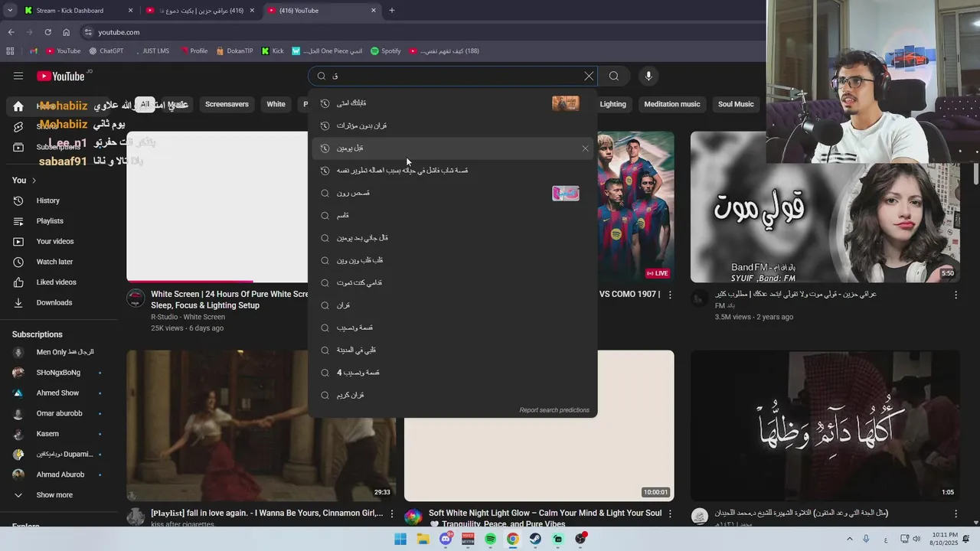Open the قولي موت video thumbnail

825,207
